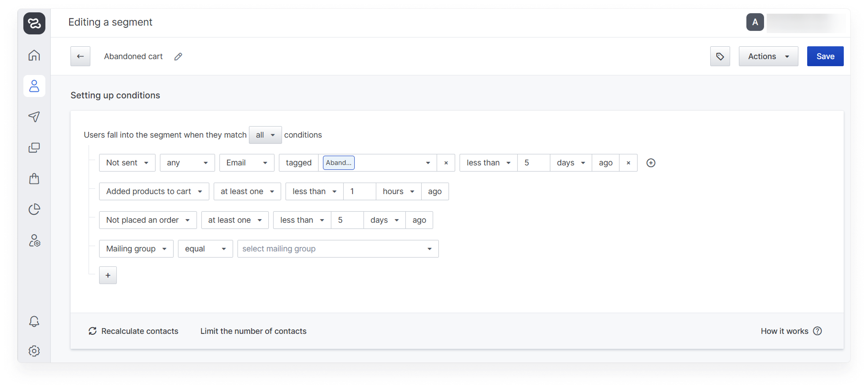868x389 pixels.
Task: Open settings gear icon in sidebar
Action: (x=34, y=351)
